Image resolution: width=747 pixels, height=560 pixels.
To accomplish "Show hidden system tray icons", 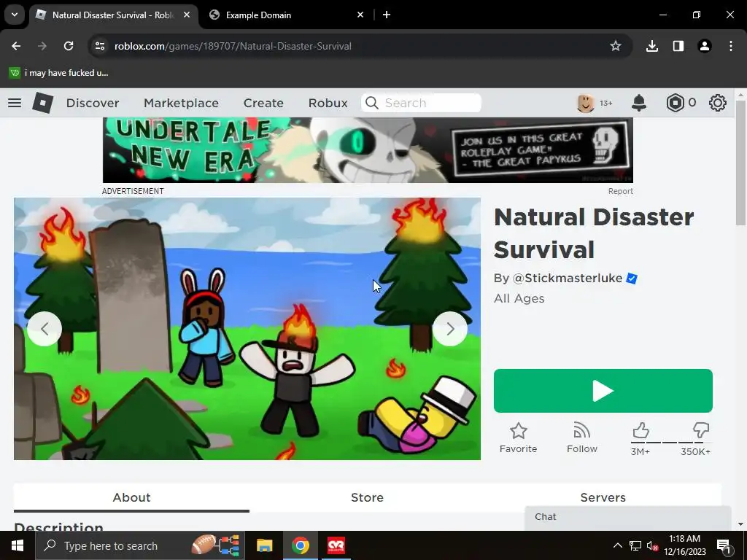I will tap(617, 545).
